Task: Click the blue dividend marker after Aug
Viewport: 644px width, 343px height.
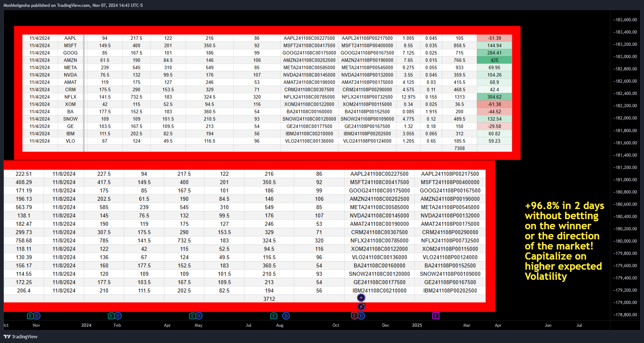Action: tap(286, 316)
